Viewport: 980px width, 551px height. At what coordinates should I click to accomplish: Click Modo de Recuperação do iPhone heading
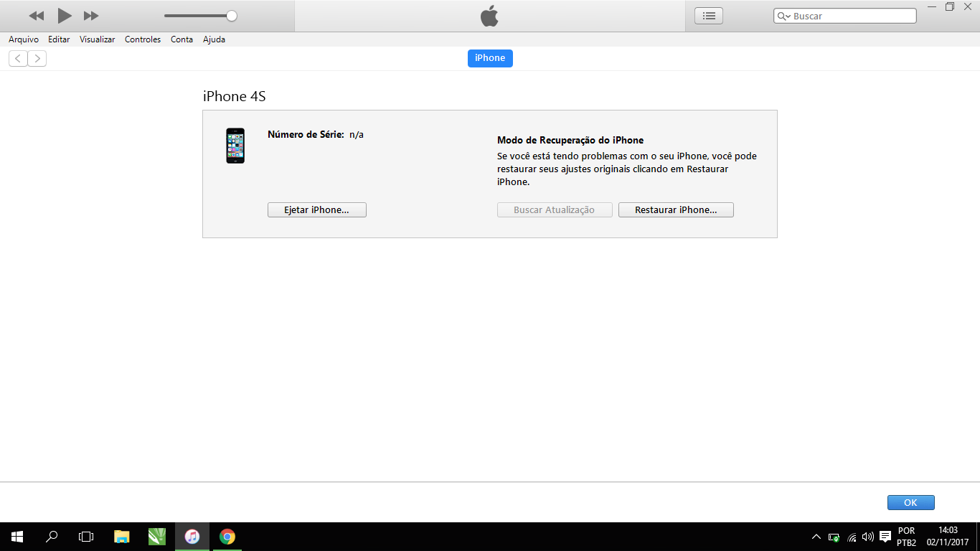coord(570,140)
